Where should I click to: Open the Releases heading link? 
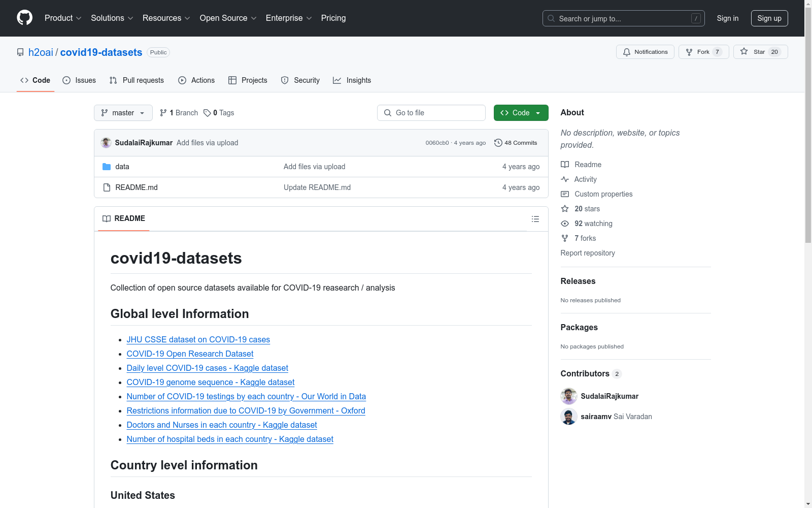pos(578,281)
